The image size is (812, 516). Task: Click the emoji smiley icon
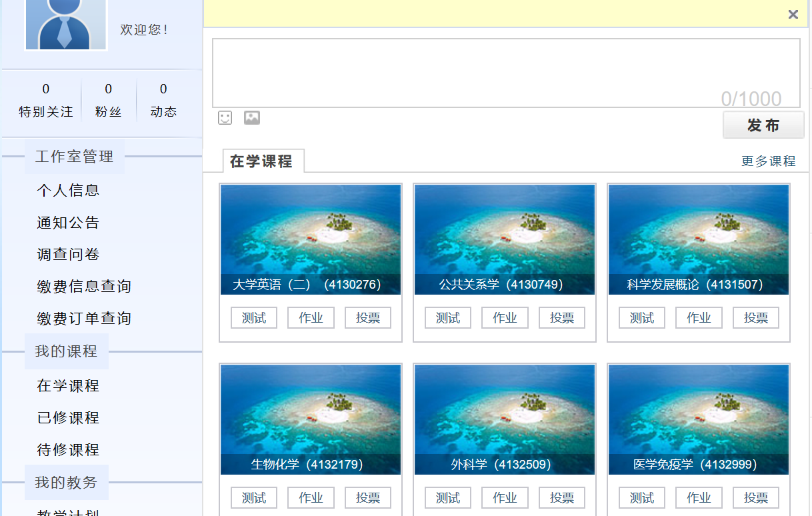(225, 118)
